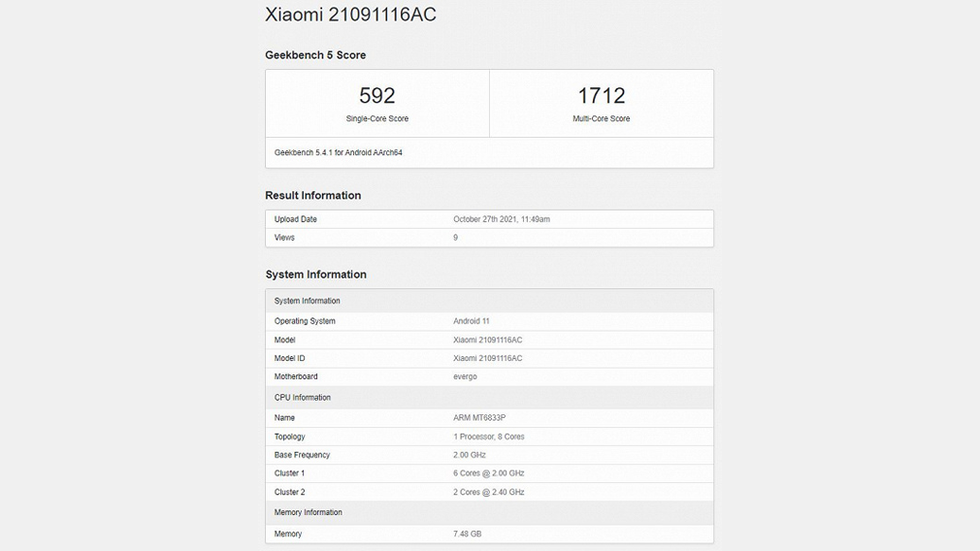Click the single-core score value 592
980x551 pixels.
[376, 96]
